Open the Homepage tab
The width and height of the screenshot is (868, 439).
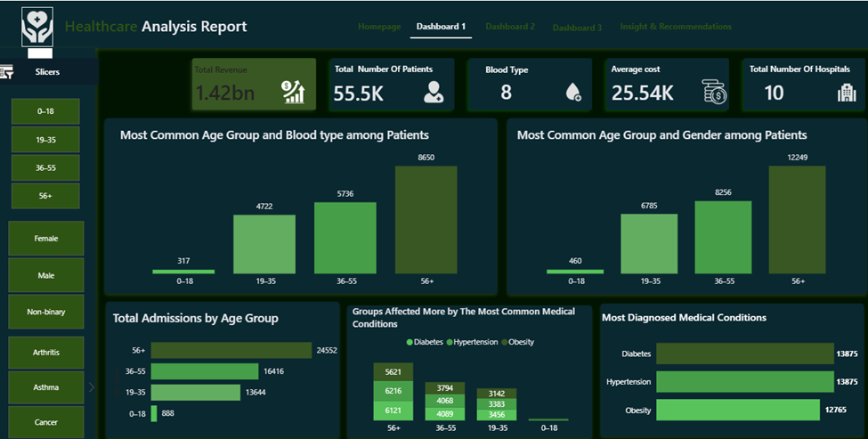pos(379,27)
